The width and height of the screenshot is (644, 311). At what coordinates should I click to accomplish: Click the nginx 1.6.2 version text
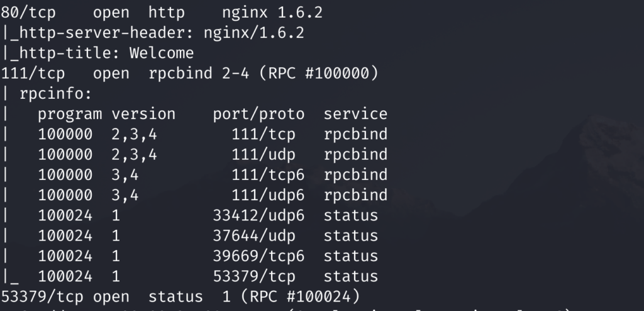[272, 13]
